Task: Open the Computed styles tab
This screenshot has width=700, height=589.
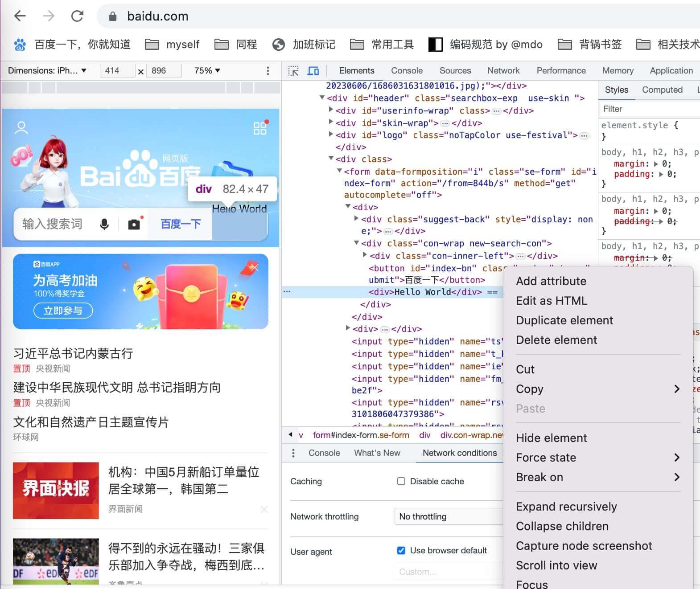Action: [x=662, y=90]
